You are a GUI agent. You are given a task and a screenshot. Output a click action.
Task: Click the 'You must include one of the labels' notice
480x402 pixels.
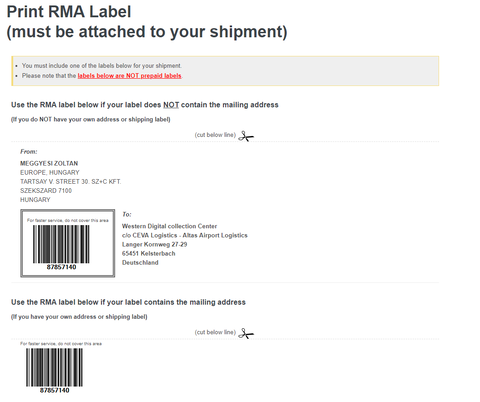click(x=102, y=66)
